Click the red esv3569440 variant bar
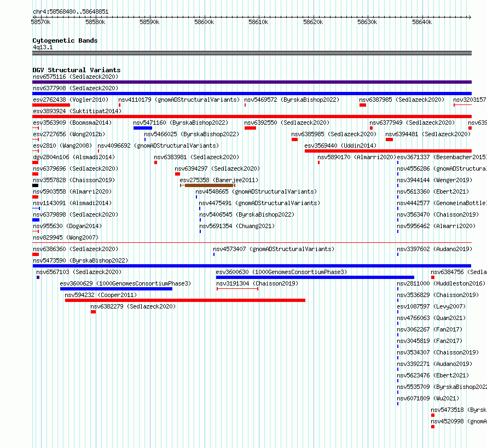The height and width of the screenshot is (448, 487). (x=389, y=151)
